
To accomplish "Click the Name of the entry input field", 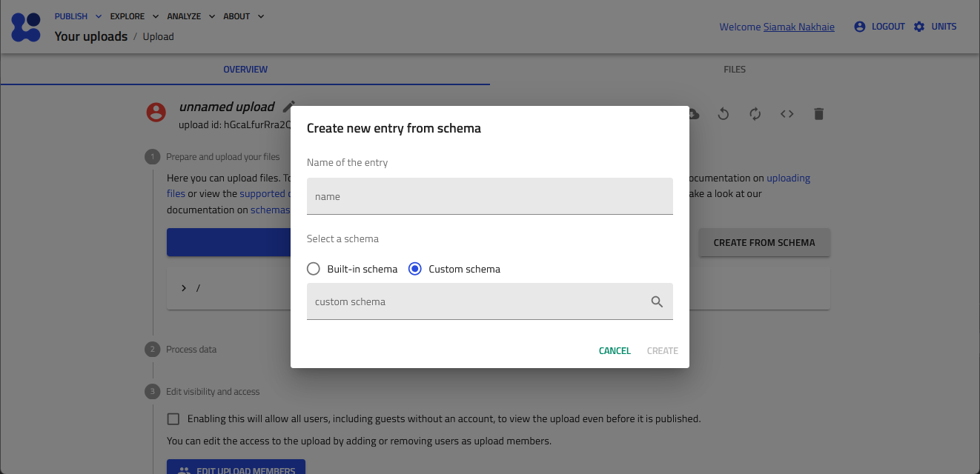I will pyautogui.click(x=489, y=196).
